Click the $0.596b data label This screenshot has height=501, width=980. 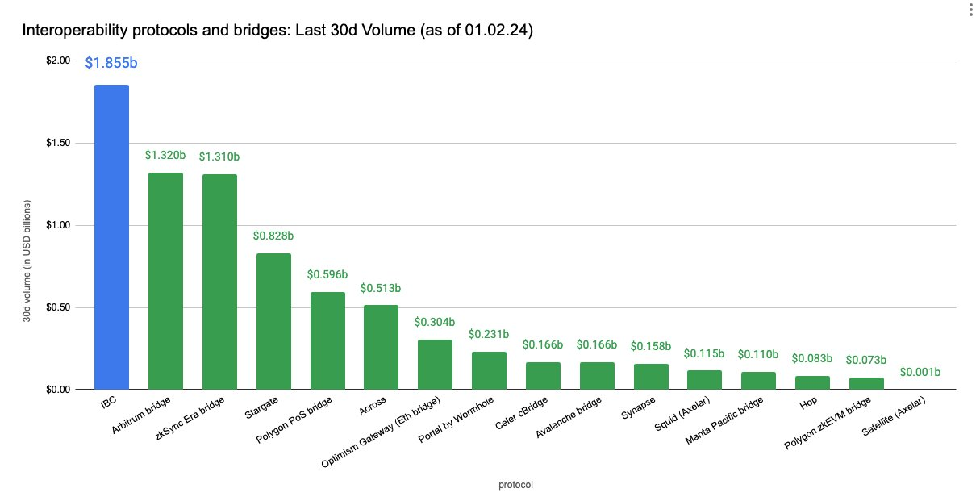[327, 274]
